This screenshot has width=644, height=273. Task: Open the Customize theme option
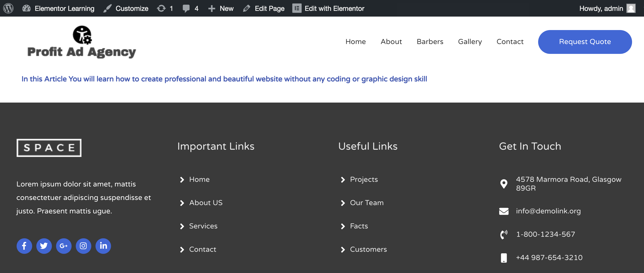(x=126, y=8)
